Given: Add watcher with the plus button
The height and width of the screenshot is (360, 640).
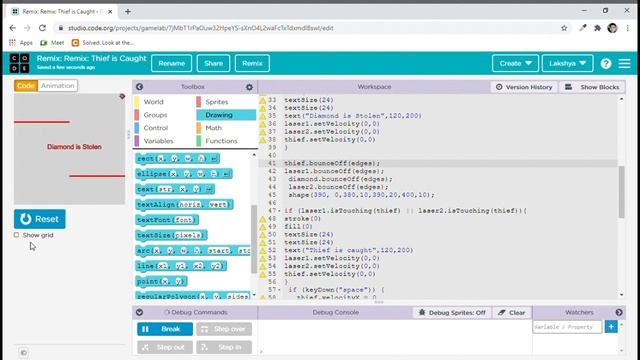Looking at the screenshot, I should pyautogui.click(x=611, y=327).
